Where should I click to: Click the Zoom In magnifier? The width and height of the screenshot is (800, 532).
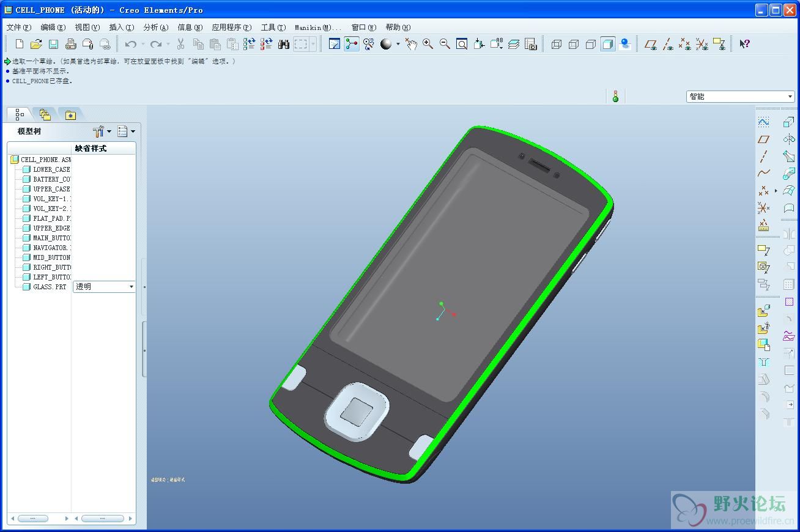click(x=428, y=44)
